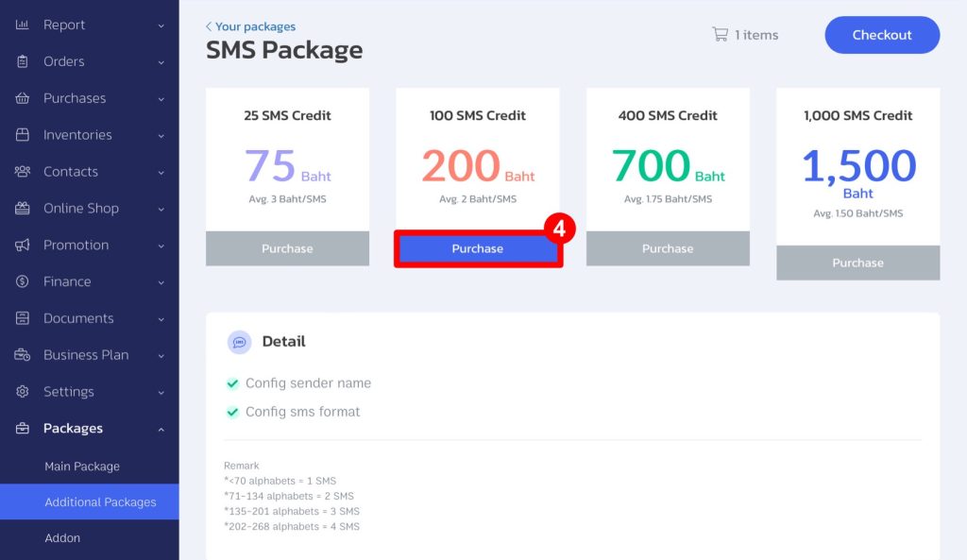Expand the Settings menu chevron
This screenshot has width=967, height=560.
pyautogui.click(x=161, y=392)
